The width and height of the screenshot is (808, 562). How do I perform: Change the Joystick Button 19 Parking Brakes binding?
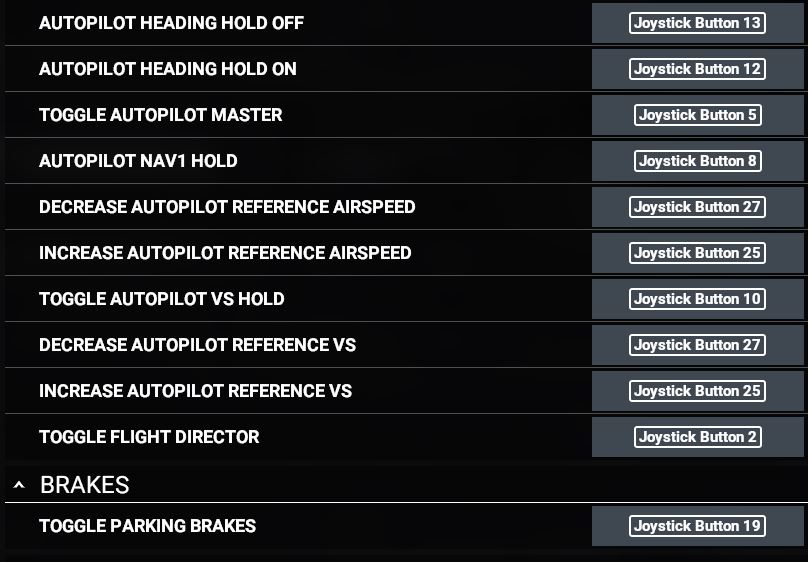pos(697,525)
